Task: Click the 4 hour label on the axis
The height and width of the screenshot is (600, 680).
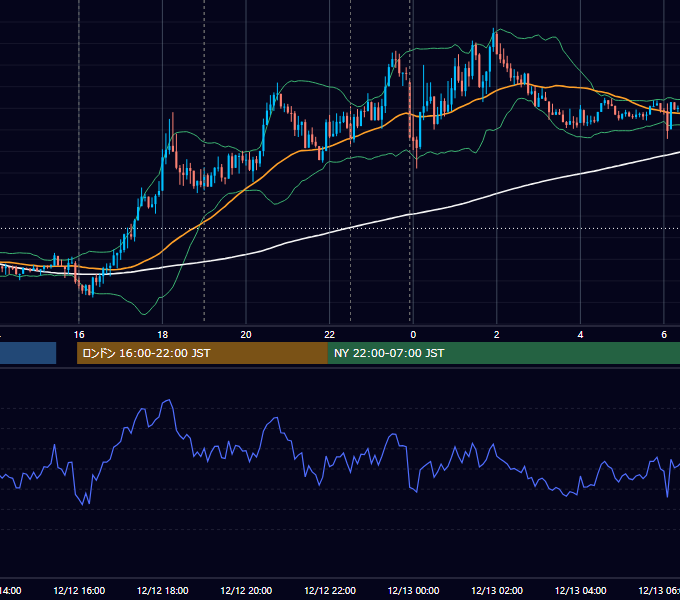Action: click(x=580, y=335)
